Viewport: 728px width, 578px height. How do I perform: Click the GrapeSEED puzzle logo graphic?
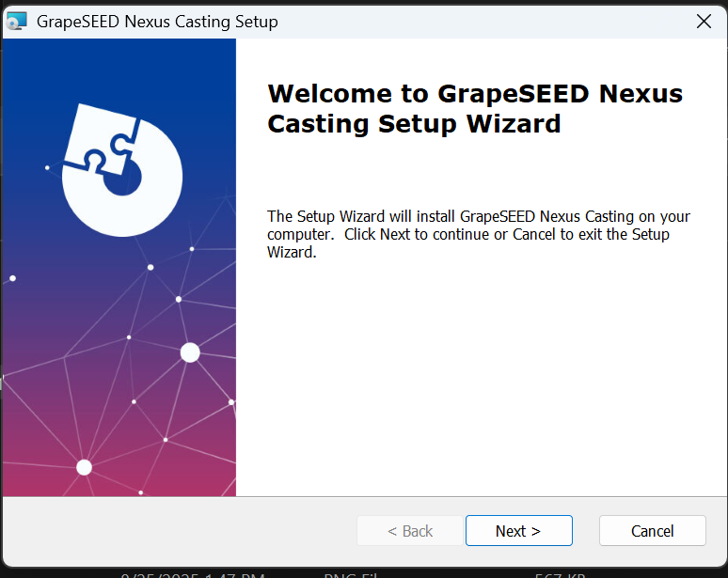pyautogui.click(x=122, y=170)
